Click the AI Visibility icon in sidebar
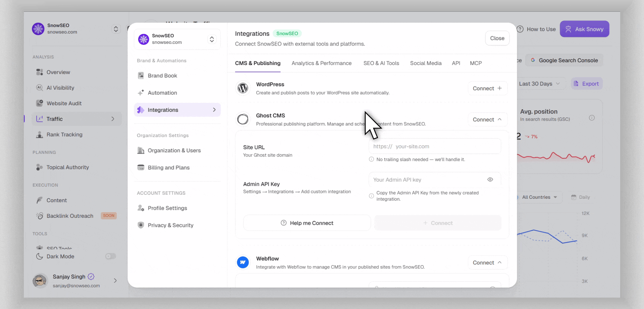Viewport: 644px width, 309px height. [40, 88]
